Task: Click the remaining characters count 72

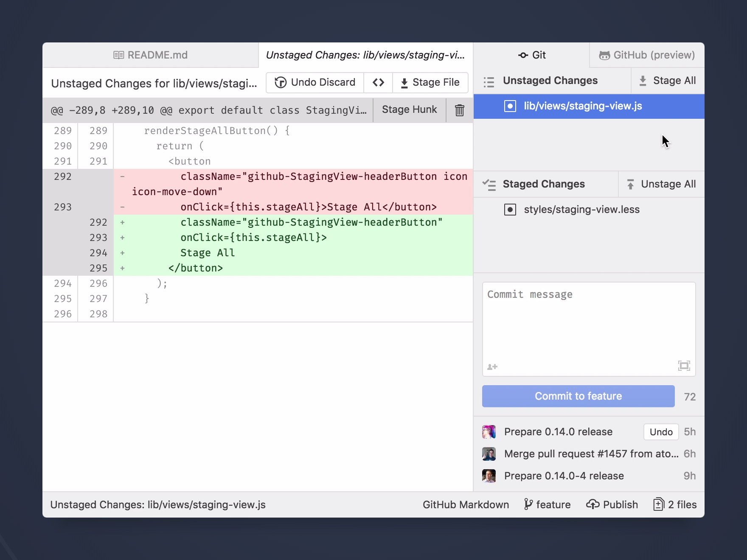Action: pos(690,397)
